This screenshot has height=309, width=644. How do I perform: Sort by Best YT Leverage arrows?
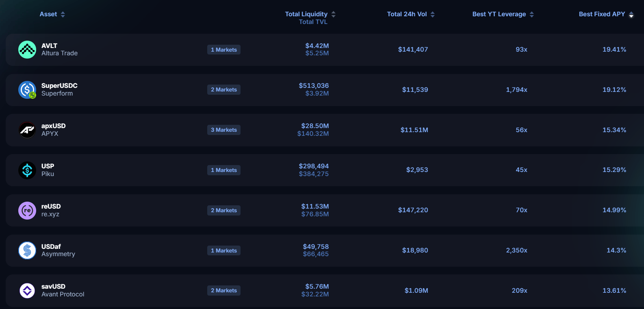[x=531, y=14]
